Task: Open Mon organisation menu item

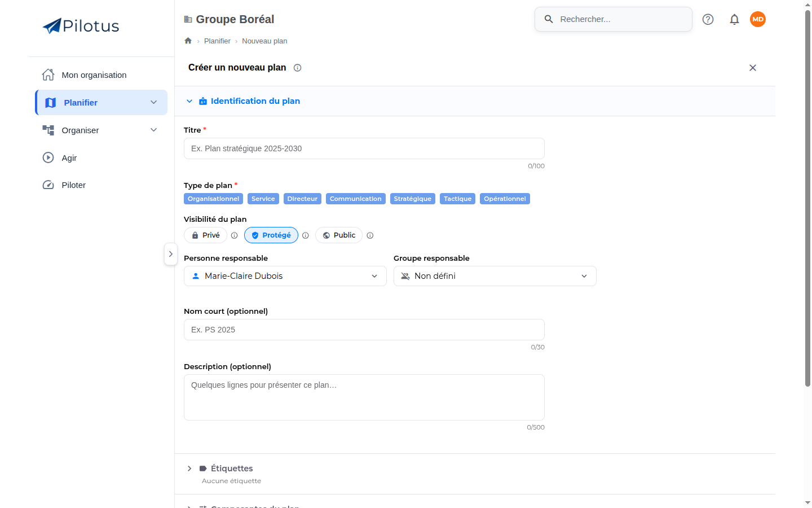Action: [101, 75]
